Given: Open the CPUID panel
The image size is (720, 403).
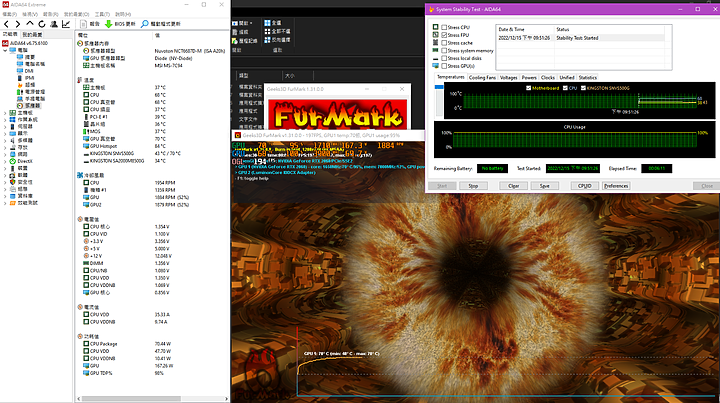Looking at the screenshot, I should 585,186.
